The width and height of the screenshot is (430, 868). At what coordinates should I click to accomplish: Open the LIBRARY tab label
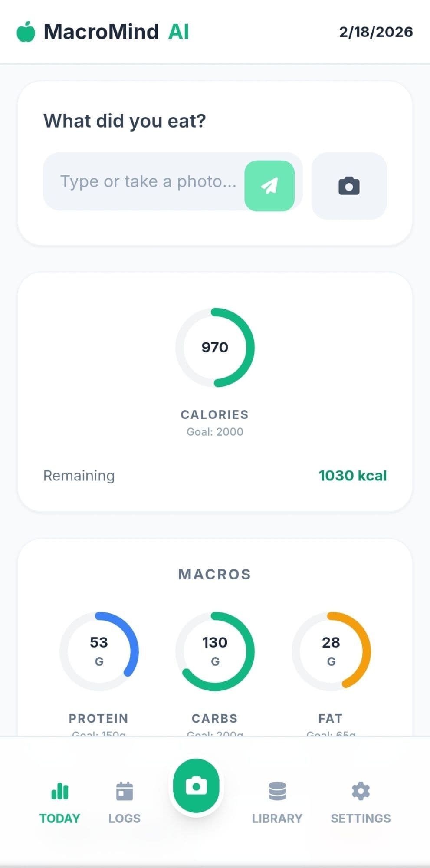coord(277,819)
